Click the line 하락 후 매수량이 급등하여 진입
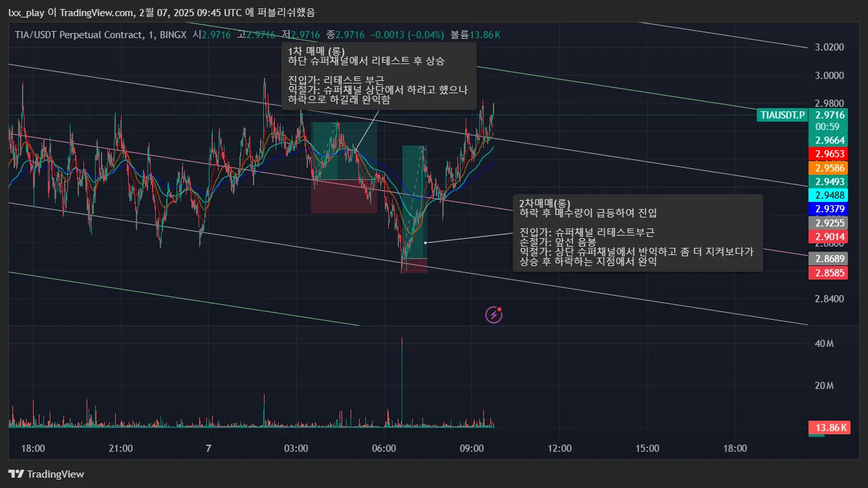 coord(588,212)
